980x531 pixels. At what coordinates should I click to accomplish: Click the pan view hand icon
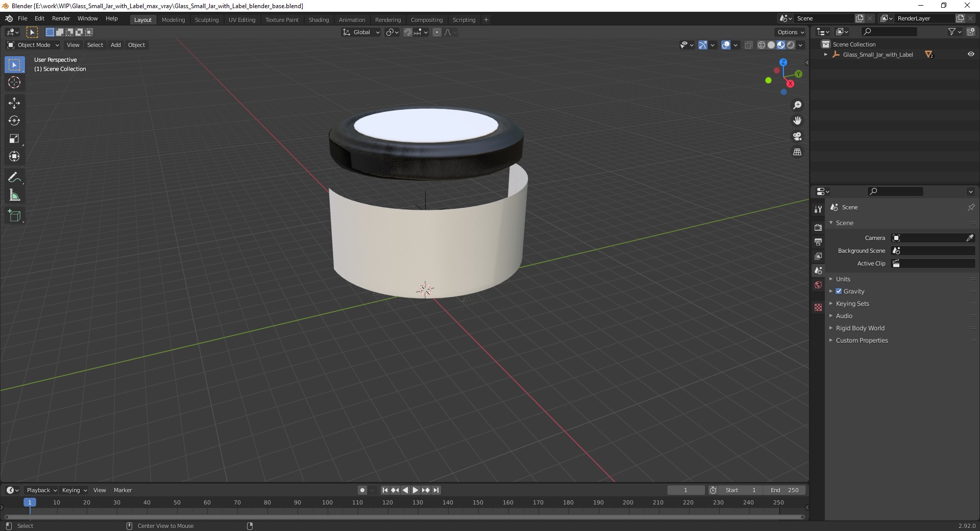click(797, 121)
